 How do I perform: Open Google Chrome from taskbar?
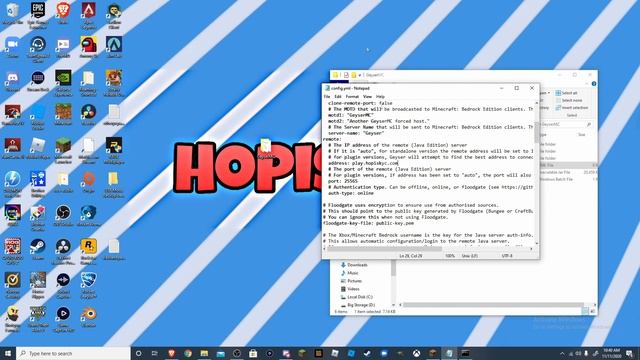[188, 353]
